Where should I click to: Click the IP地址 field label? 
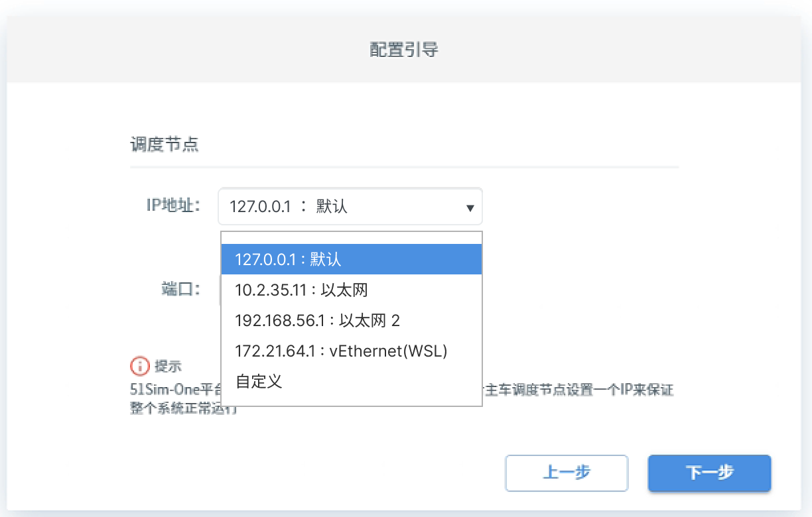tap(173, 205)
